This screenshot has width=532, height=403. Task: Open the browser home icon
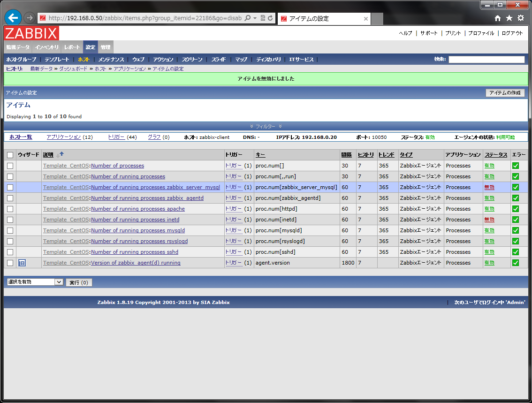click(497, 18)
